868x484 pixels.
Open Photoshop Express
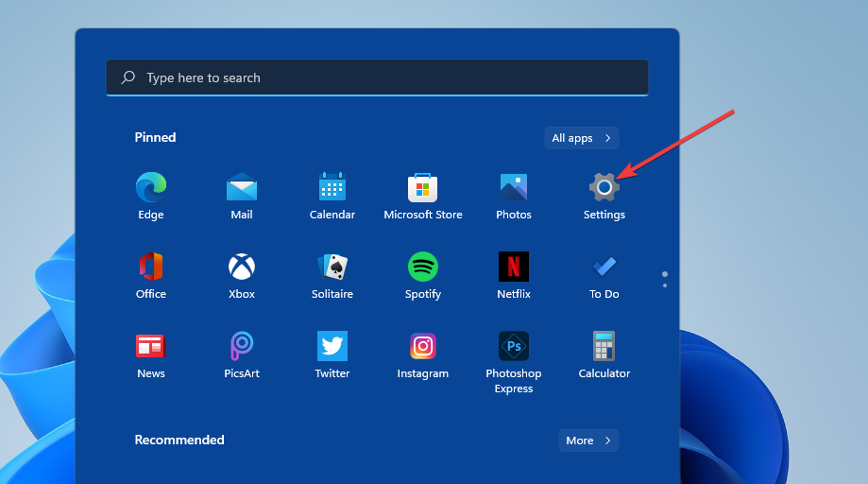pos(514,363)
